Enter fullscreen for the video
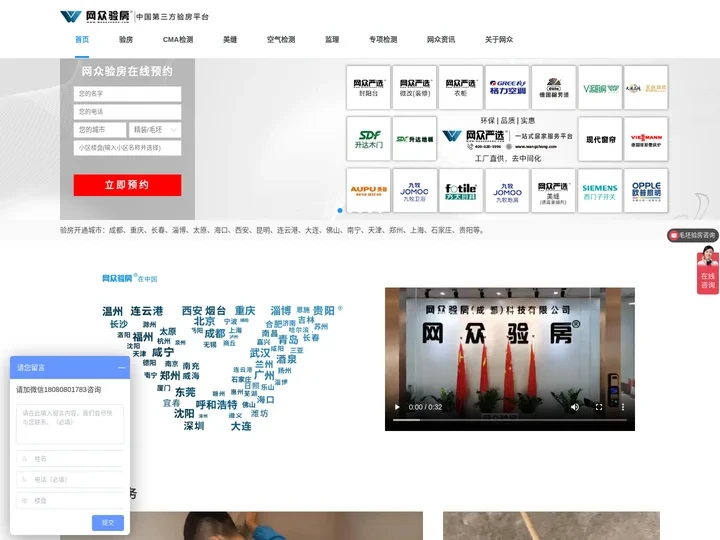The image size is (720, 540). point(599,407)
